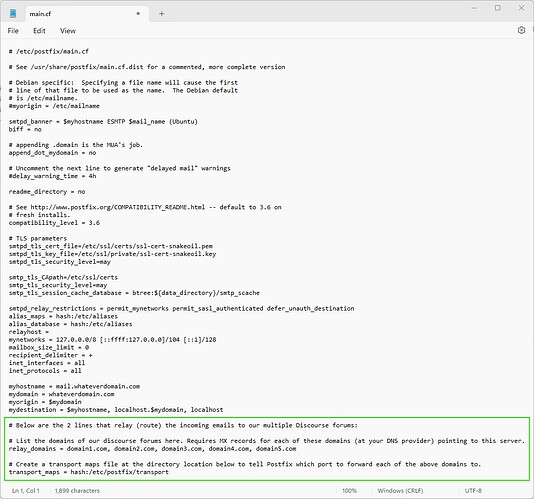Image resolution: width=534 pixels, height=499 pixels.
Task: Open the Notepad settings gear
Action: 521,30
